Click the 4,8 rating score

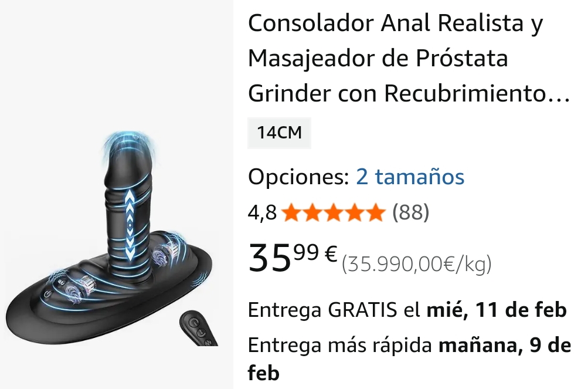[x=262, y=213]
